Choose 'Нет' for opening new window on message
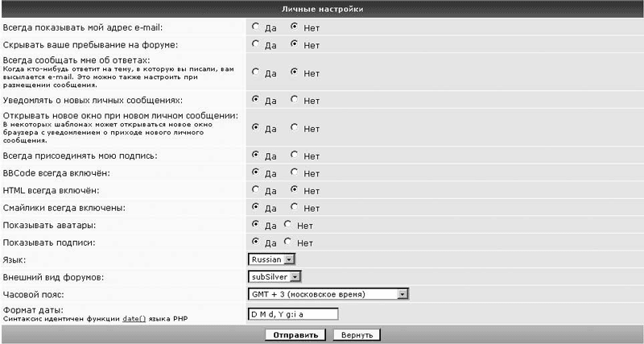 click(295, 126)
